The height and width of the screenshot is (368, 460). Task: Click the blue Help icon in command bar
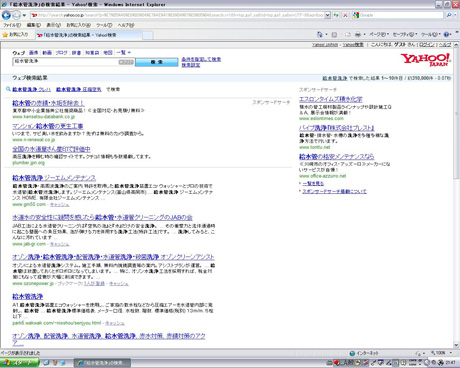coord(447,34)
